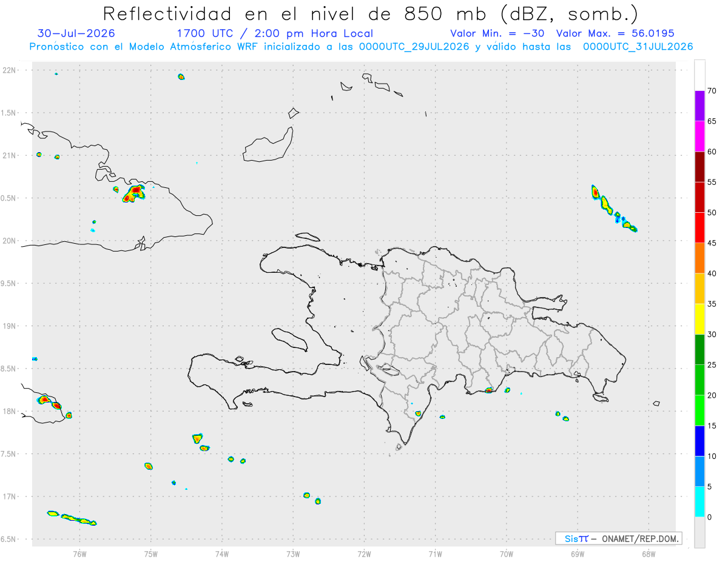Click the '70' value on the color scale
The image size is (728, 562).
[712, 91]
